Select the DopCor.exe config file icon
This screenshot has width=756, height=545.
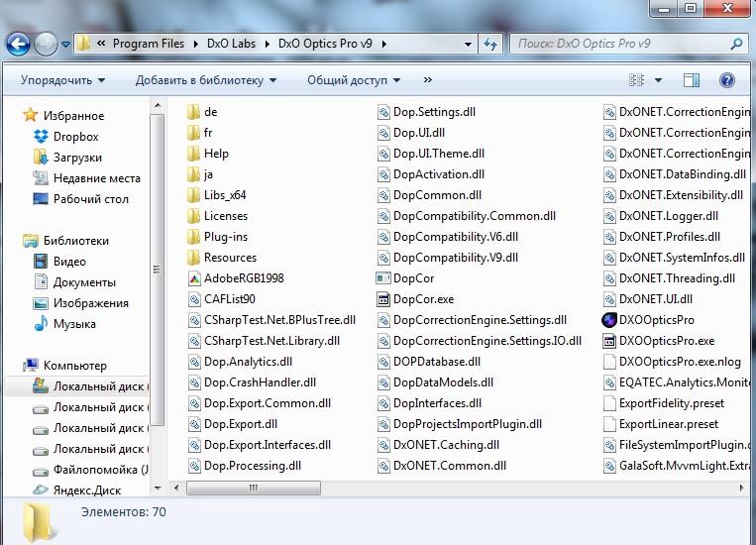383,299
